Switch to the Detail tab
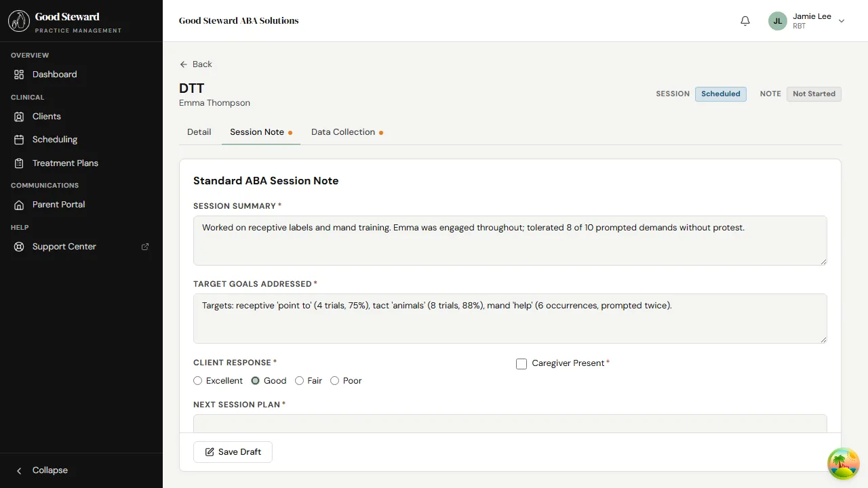Screen dimensions: 868x488 (199, 132)
